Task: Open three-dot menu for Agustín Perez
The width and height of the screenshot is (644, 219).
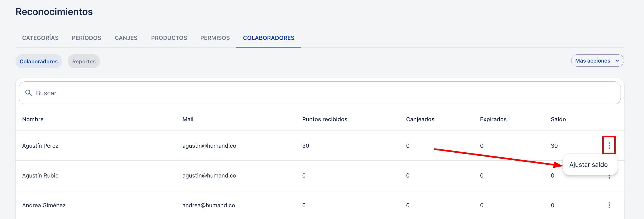Action: [x=609, y=145]
